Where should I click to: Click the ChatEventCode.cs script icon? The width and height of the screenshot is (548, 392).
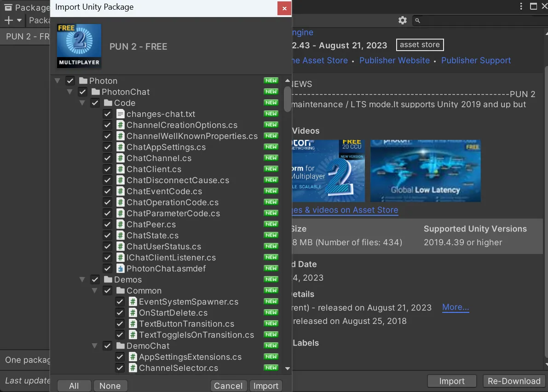tap(120, 191)
